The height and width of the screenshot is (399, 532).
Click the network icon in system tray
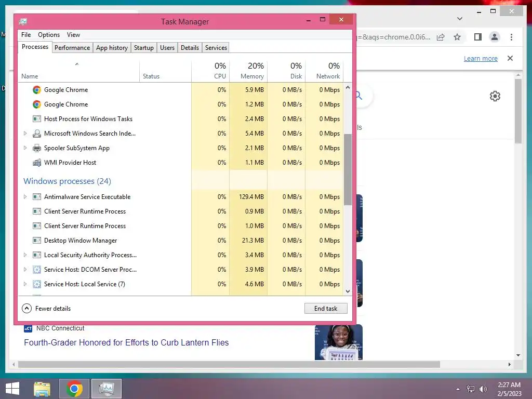(471, 389)
